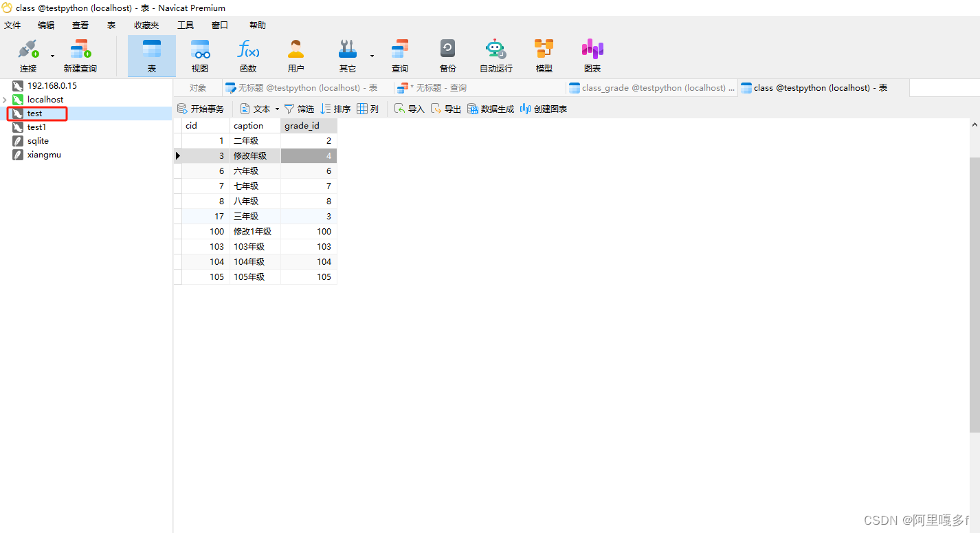Open the 模型 (Model) designer
Image resolution: width=980 pixels, height=533 pixels.
pyautogui.click(x=544, y=55)
